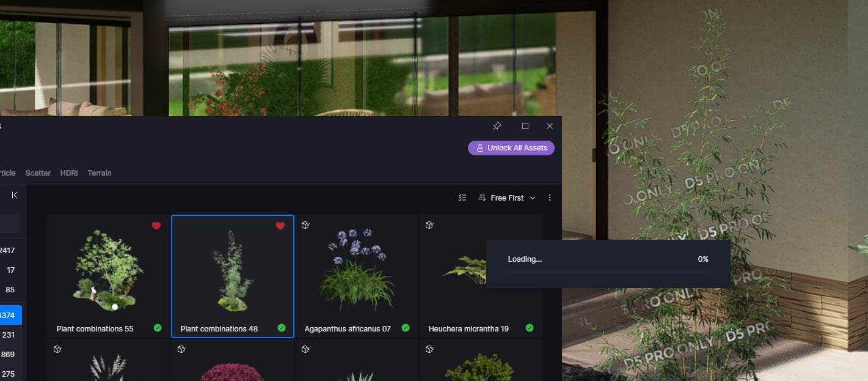The image size is (868, 381).
Task: Click cube icon above pampas grass asset
Action: pyautogui.click(x=57, y=349)
